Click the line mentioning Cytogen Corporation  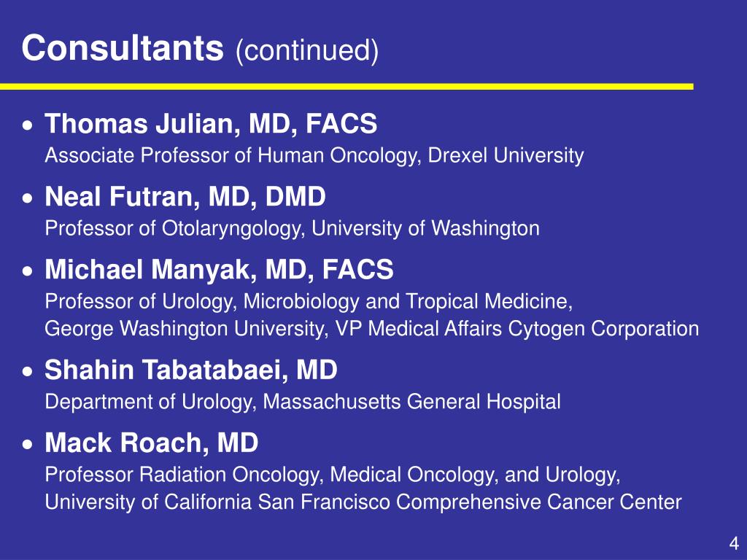(x=371, y=329)
